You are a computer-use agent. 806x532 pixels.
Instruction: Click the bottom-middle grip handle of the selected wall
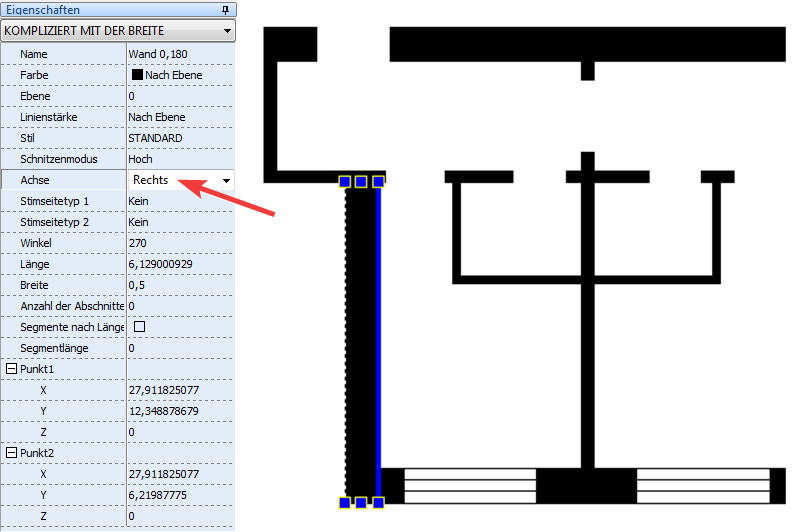coord(361,502)
